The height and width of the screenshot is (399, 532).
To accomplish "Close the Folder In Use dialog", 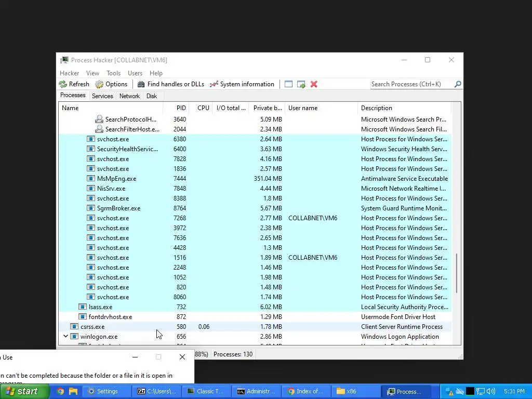I will coord(182,357).
